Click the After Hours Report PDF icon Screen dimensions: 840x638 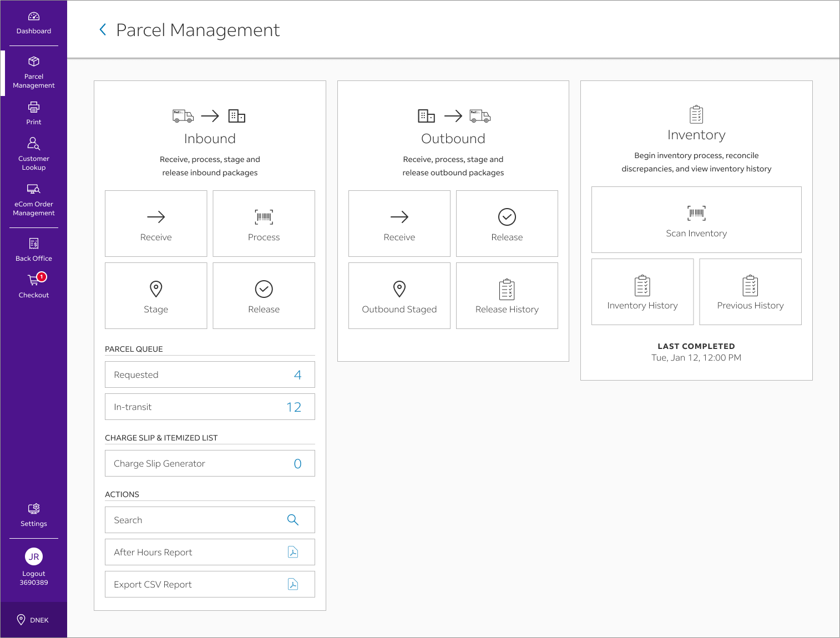point(293,552)
